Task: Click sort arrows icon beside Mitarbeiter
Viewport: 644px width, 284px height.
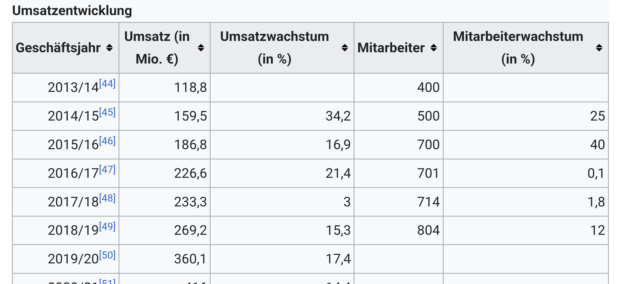Action: pos(434,48)
